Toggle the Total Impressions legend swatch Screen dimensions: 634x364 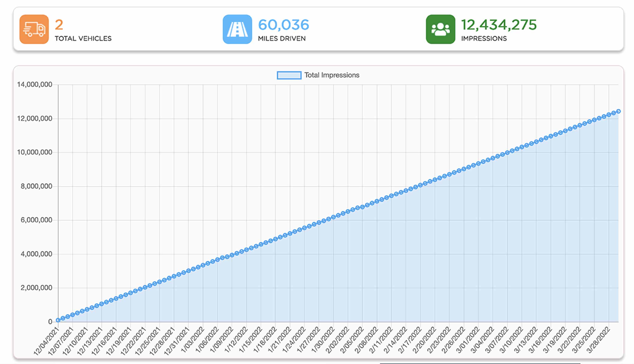coord(289,75)
